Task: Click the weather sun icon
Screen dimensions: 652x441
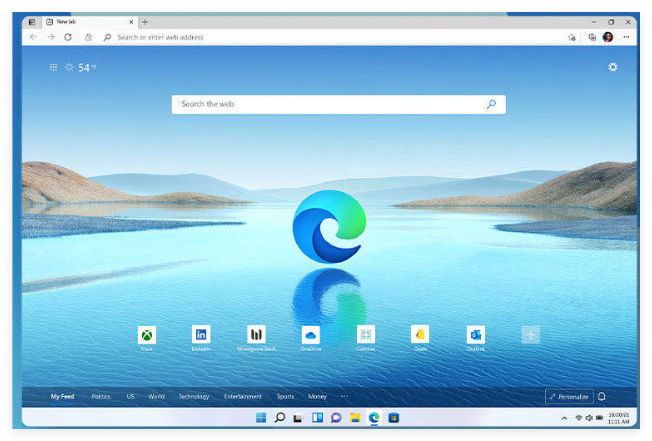Action: pyautogui.click(x=69, y=67)
